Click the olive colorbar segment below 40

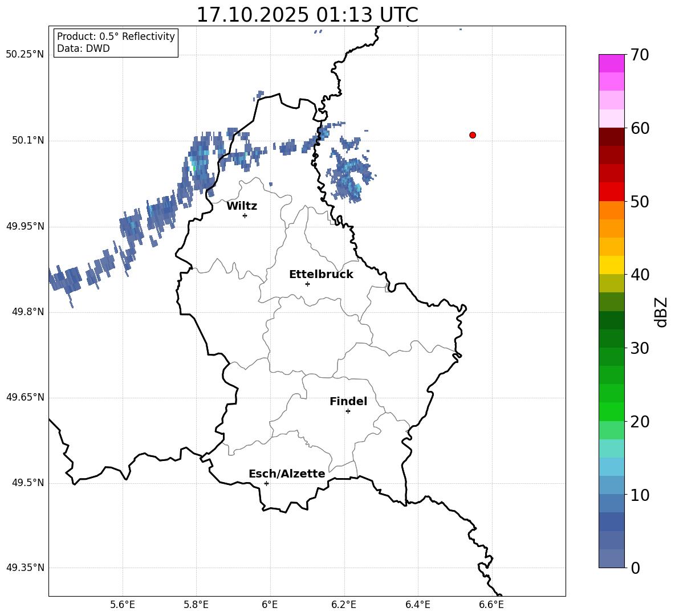point(612,283)
